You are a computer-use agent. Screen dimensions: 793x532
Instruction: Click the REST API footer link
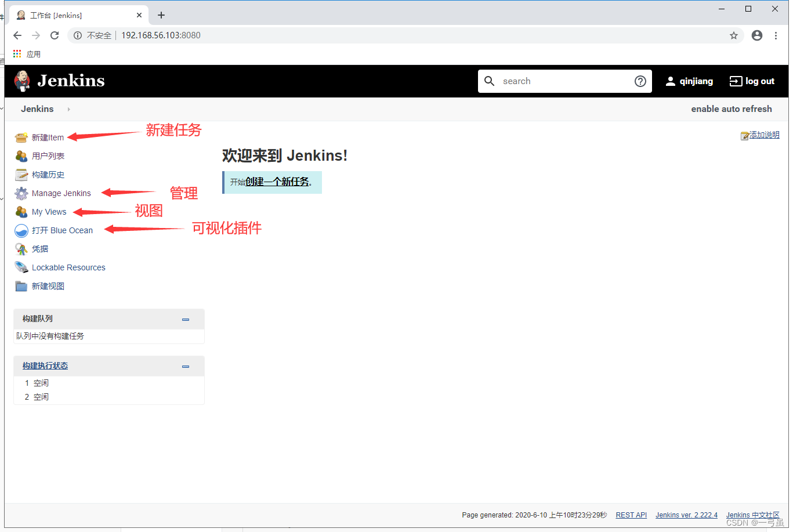pyautogui.click(x=631, y=515)
